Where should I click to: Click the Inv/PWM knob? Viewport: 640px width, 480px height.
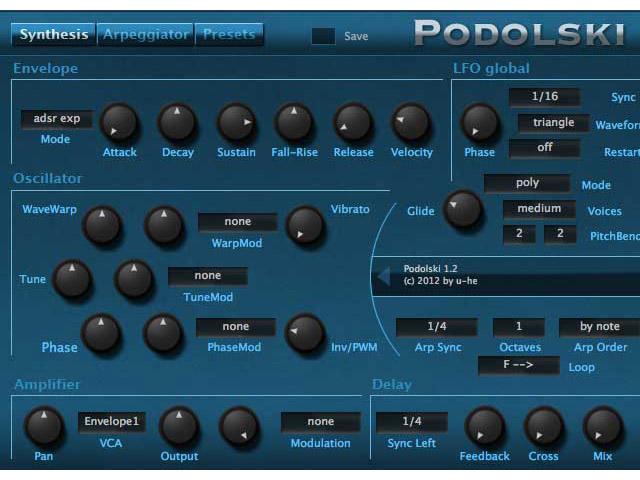click(x=305, y=333)
